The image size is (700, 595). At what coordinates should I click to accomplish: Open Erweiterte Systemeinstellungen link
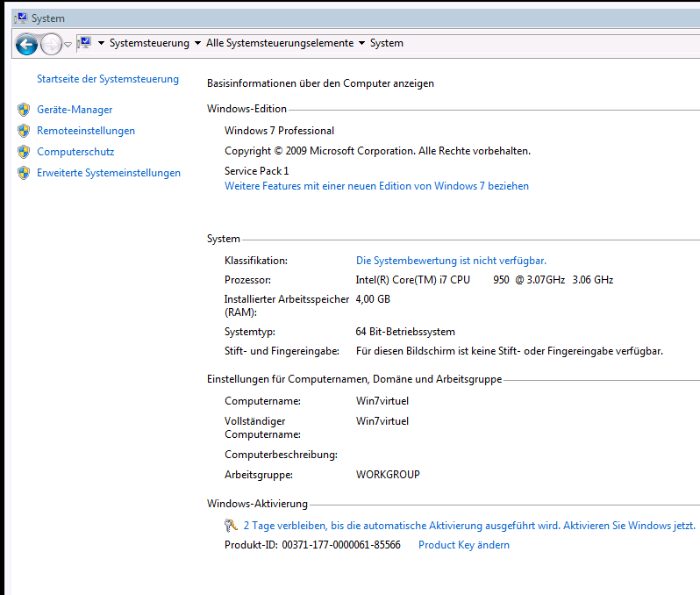109,172
